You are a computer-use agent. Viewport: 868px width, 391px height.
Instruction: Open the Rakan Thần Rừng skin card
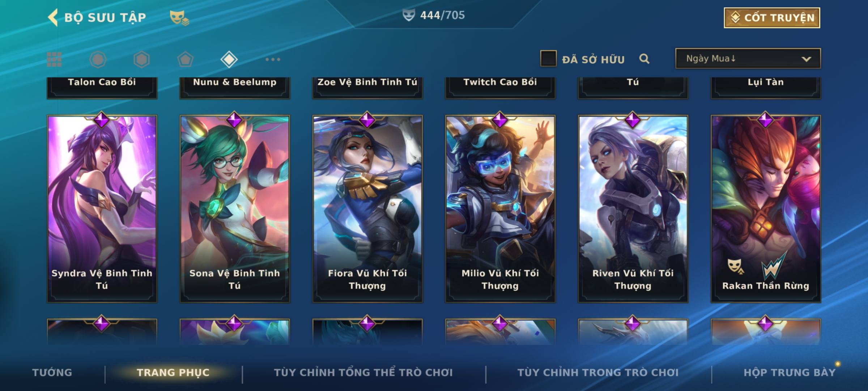(766, 209)
